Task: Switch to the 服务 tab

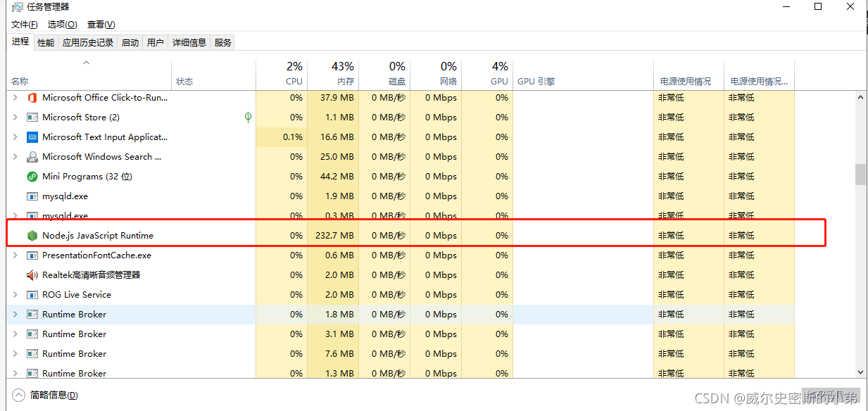Action: point(223,42)
